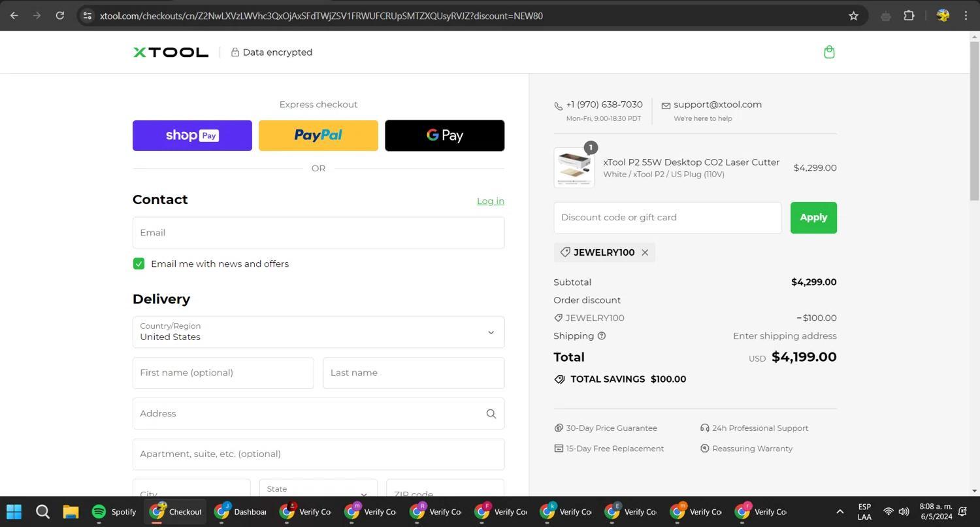The height and width of the screenshot is (527, 980).
Task: Click the shipping info question mark icon
Action: pyautogui.click(x=602, y=336)
